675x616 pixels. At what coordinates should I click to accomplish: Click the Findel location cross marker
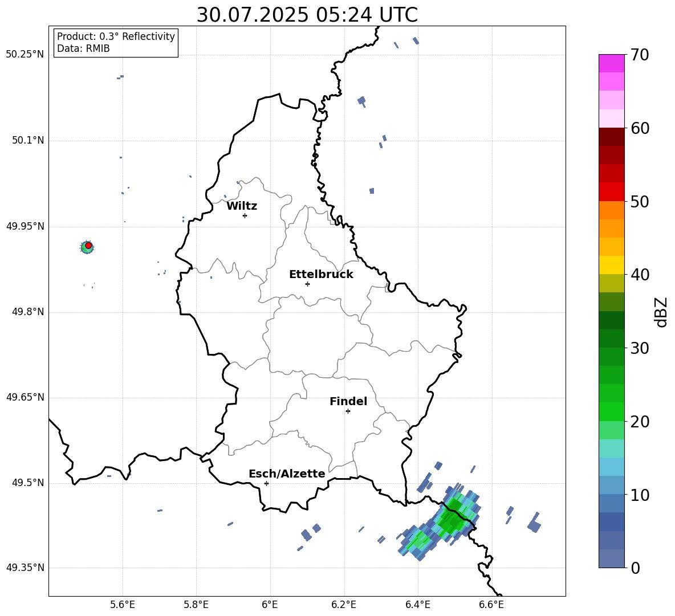click(x=348, y=411)
